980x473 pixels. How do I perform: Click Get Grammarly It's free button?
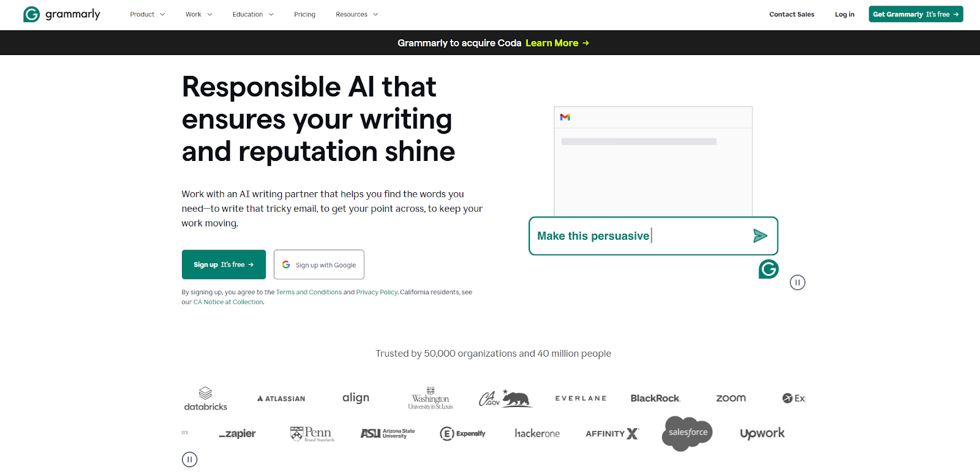916,14
